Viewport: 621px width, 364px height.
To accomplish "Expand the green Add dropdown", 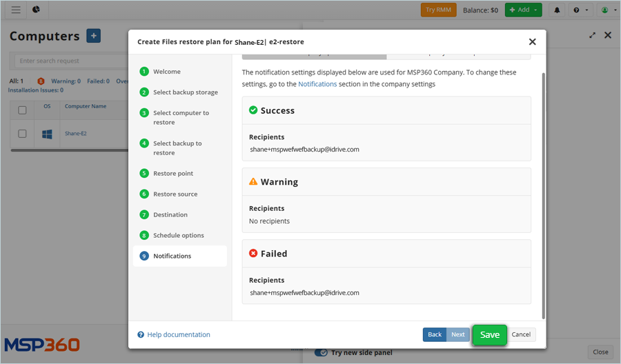I will point(523,10).
